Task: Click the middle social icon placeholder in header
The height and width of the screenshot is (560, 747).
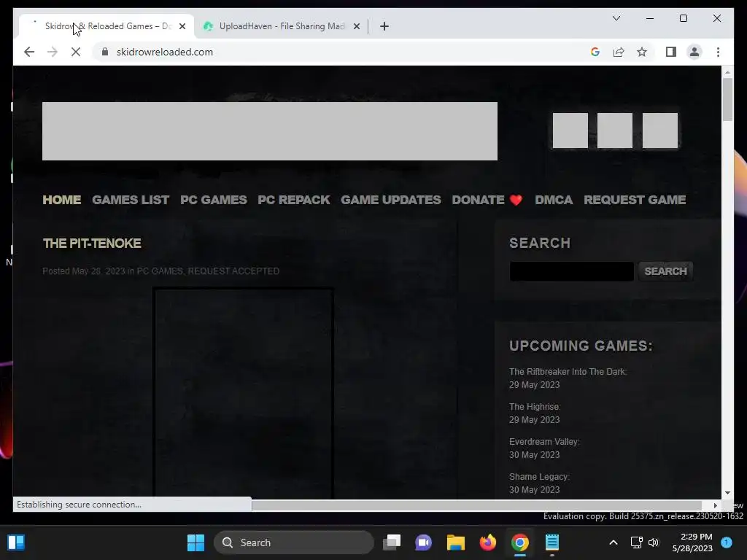Action: coord(614,131)
